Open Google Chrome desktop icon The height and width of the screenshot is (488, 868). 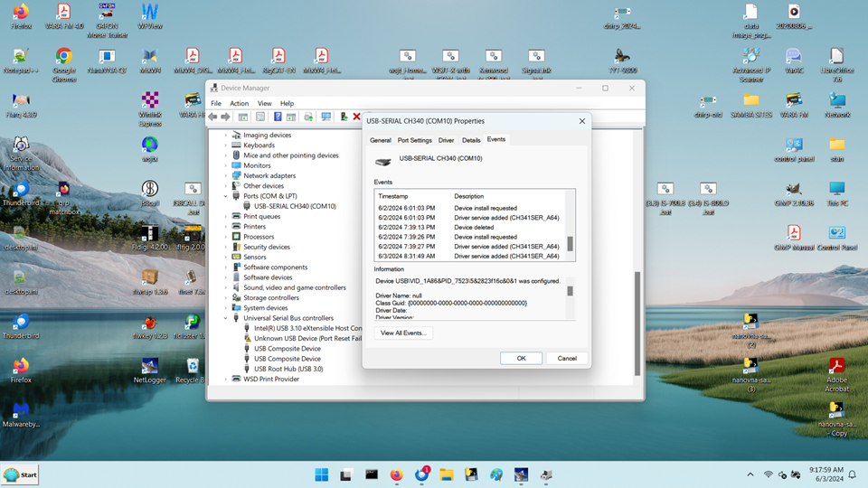64,64
